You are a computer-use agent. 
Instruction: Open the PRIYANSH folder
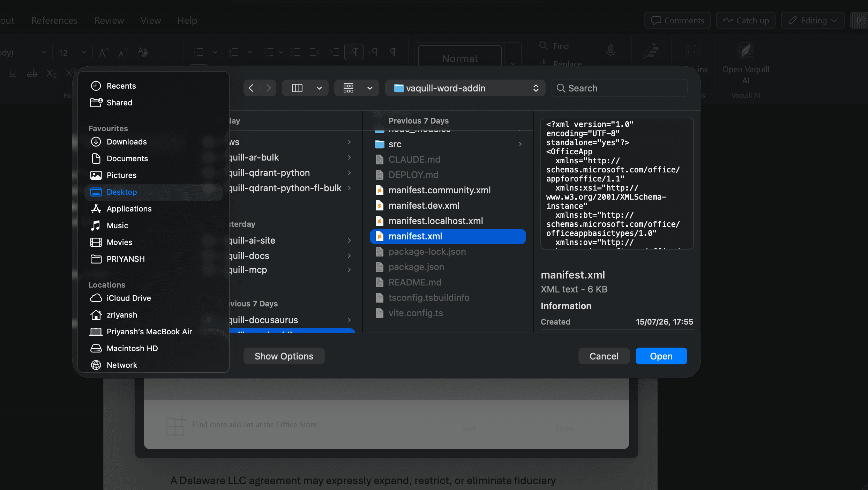(x=154, y=259)
